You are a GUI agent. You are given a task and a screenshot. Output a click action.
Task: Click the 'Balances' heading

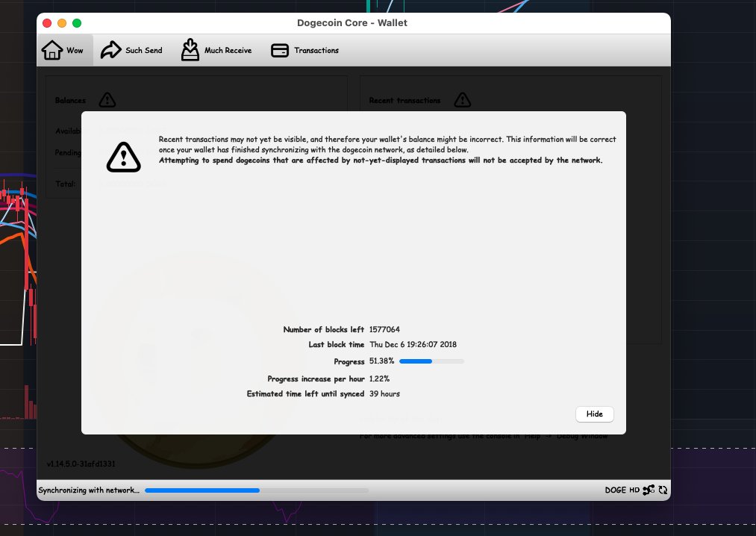70,100
